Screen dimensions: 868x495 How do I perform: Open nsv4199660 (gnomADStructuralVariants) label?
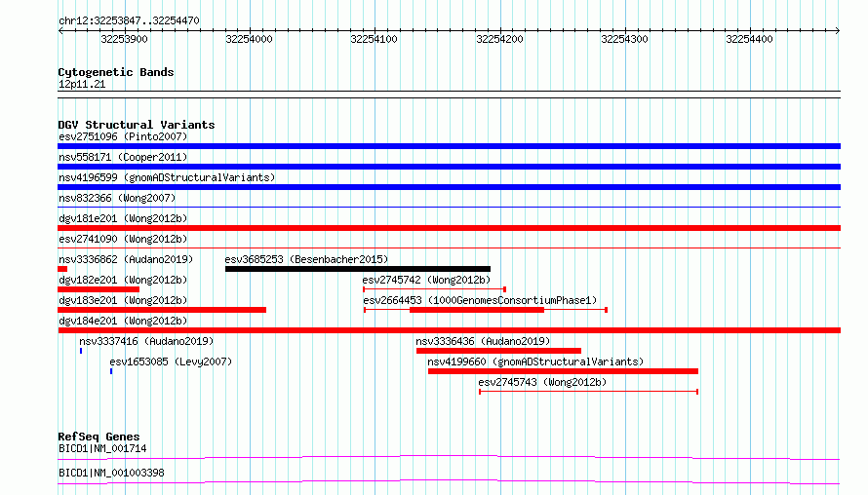pos(535,362)
